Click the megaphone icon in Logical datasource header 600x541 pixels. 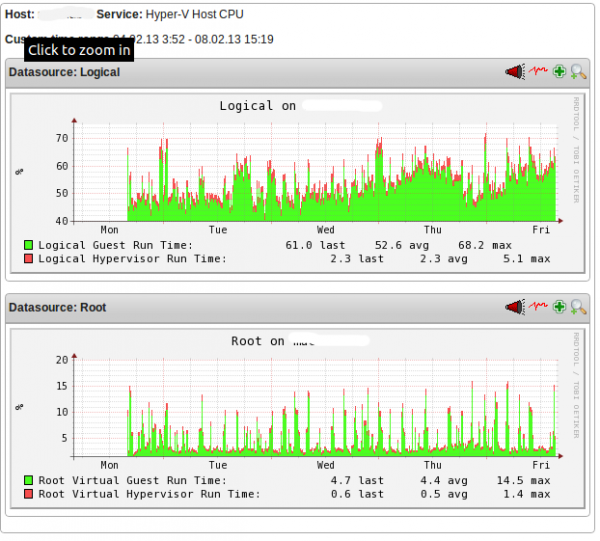coord(515,72)
